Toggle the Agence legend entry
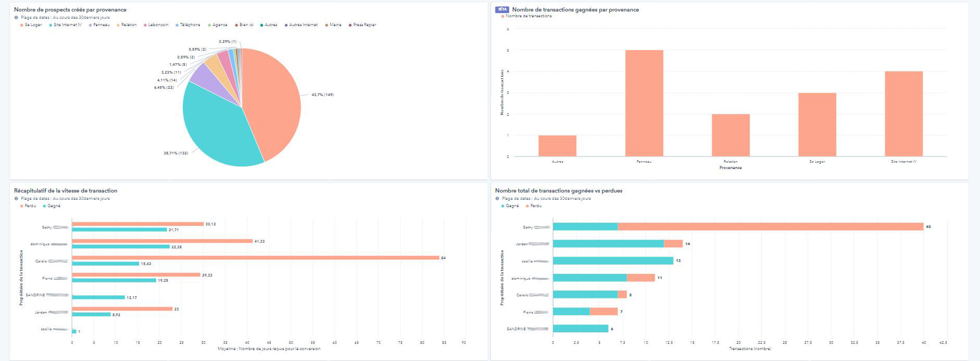980x361 pixels. tap(217, 25)
